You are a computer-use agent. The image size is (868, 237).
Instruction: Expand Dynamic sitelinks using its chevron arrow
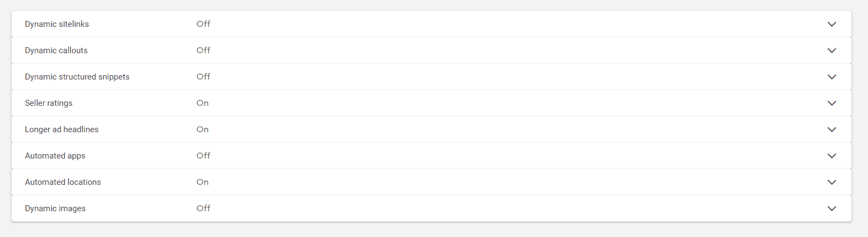click(x=832, y=24)
